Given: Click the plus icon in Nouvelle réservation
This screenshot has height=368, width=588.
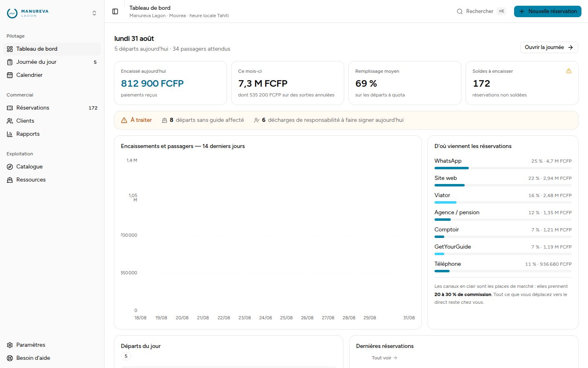Looking at the screenshot, I should click(522, 11).
